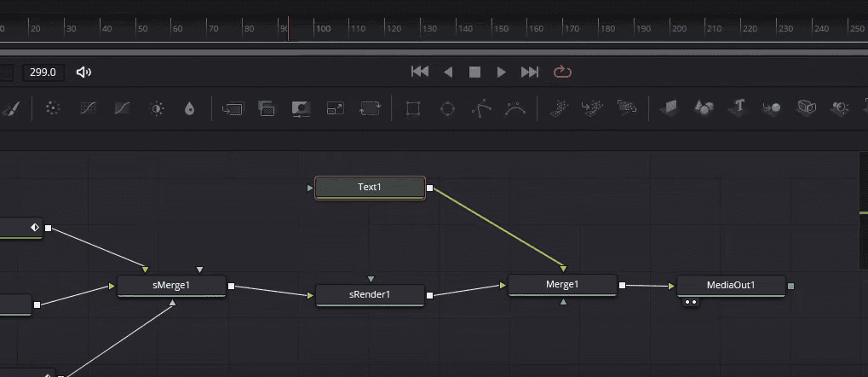
Task: Jump to first frame
Action: coord(420,72)
